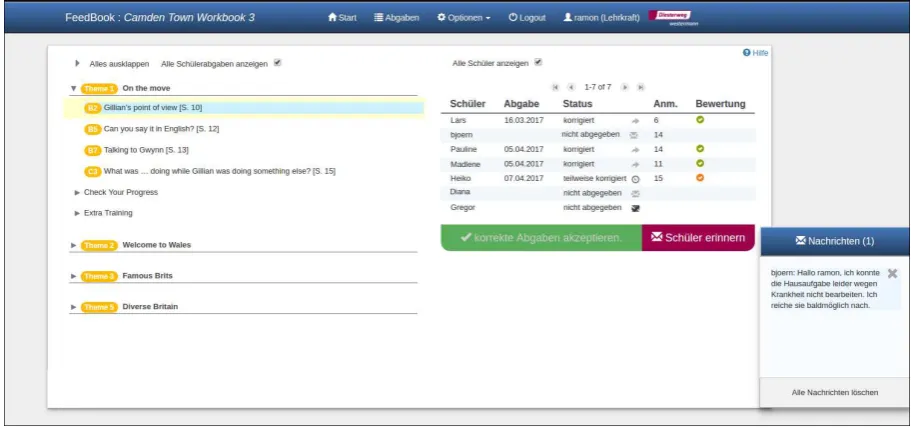Click the arrow icon in Madlene's row
Image resolution: width=911 pixels, height=428 pixels.
coord(635,164)
